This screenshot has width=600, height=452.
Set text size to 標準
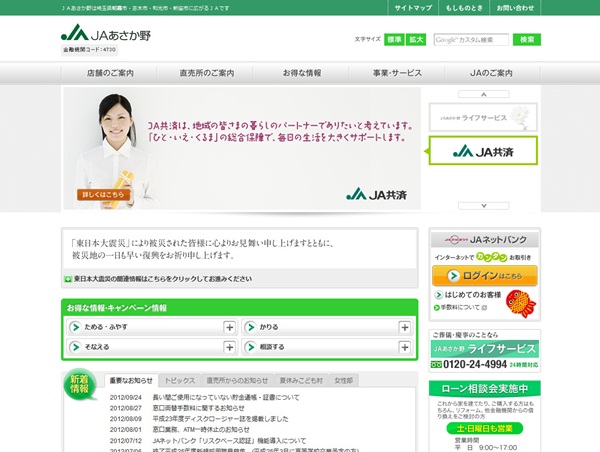pos(394,39)
